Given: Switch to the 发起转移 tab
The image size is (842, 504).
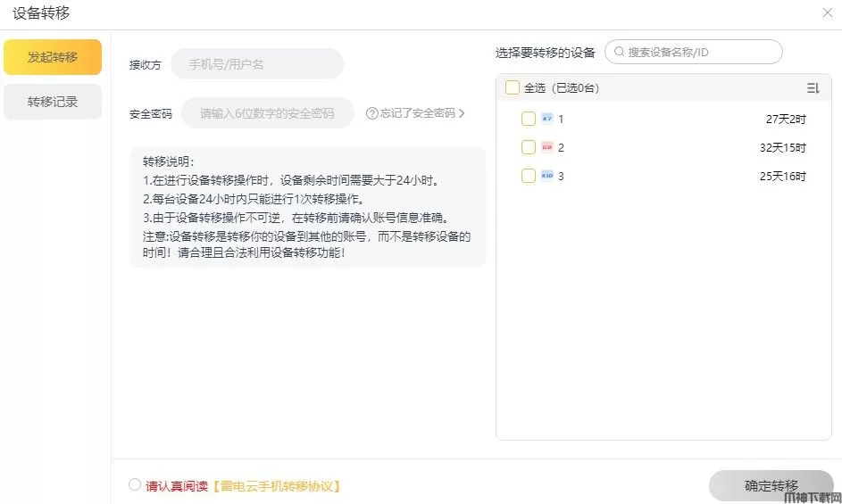Looking at the screenshot, I should [x=53, y=57].
